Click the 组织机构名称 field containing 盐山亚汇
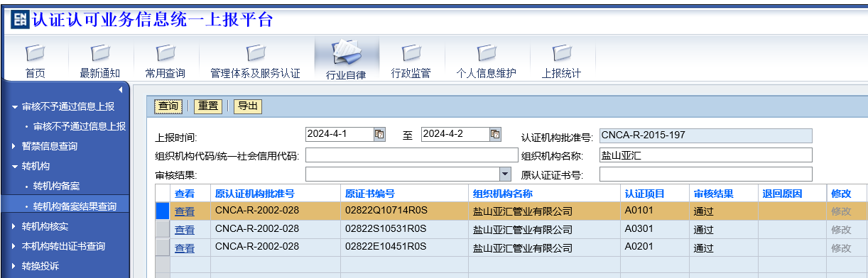Image resolution: width=868 pixels, height=278 pixels. tap(705, 155)
